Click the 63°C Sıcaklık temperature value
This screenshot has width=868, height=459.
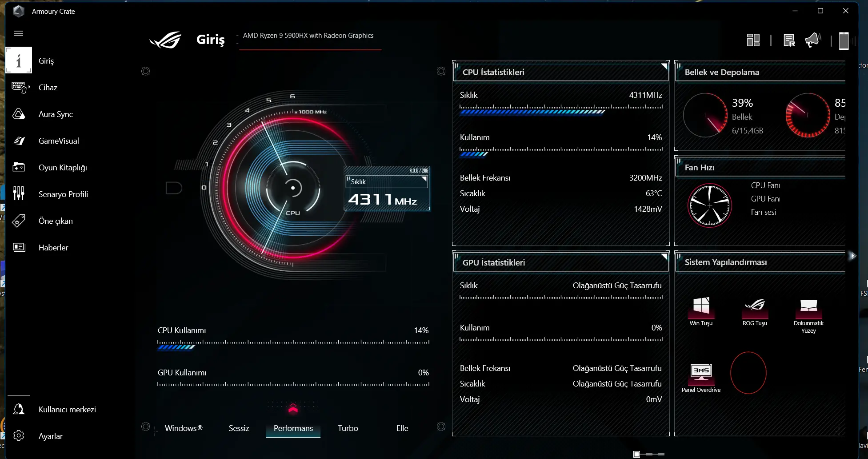click(654, 193)
